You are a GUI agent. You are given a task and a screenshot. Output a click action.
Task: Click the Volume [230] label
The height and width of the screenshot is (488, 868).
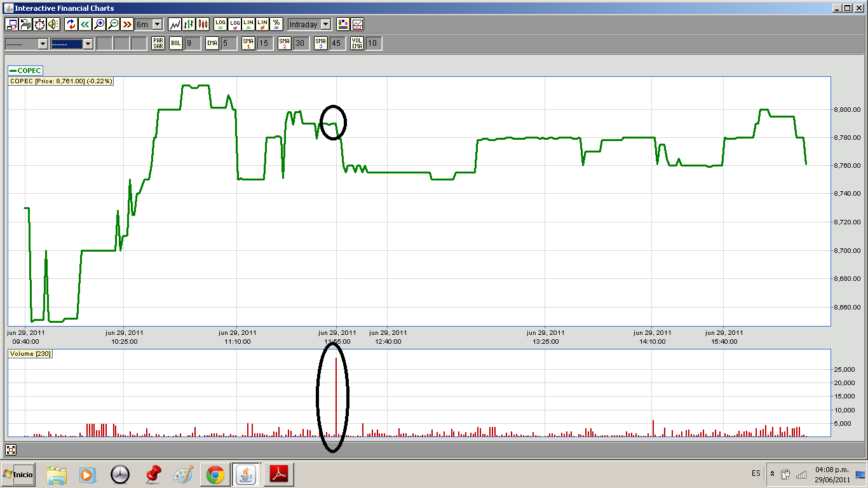click(x=30, y=353)
